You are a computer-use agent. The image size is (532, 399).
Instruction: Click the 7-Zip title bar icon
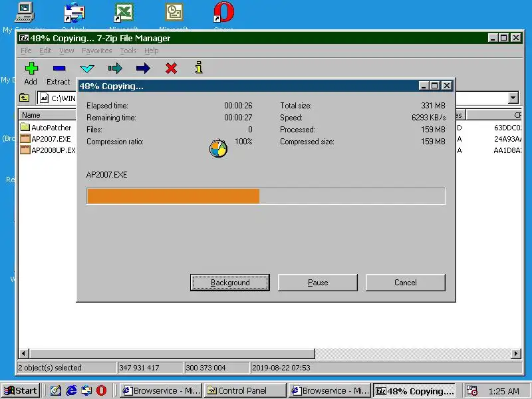tap(24, 38)
